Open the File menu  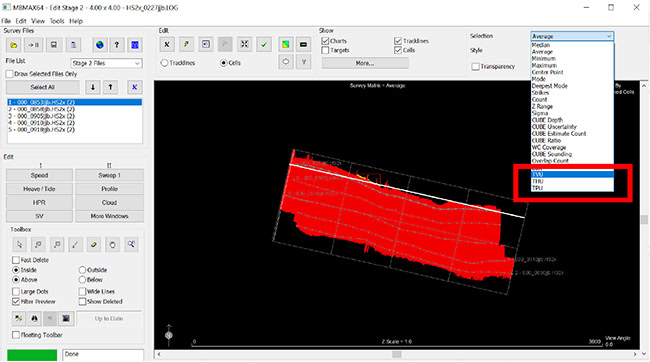(6, 21)
